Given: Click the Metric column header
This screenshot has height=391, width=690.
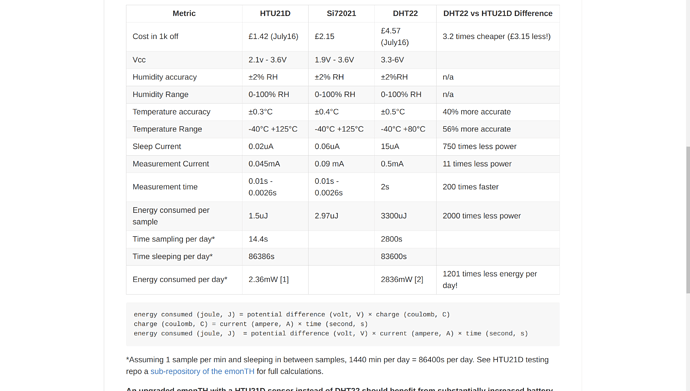Looking at the screenshot, I should click(184, 14).
